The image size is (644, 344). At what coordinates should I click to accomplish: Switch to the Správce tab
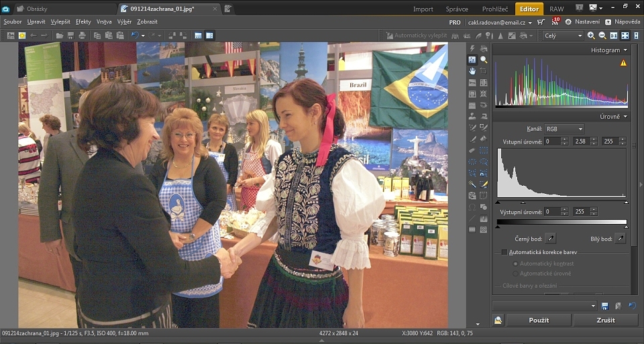tap(457, 9)
